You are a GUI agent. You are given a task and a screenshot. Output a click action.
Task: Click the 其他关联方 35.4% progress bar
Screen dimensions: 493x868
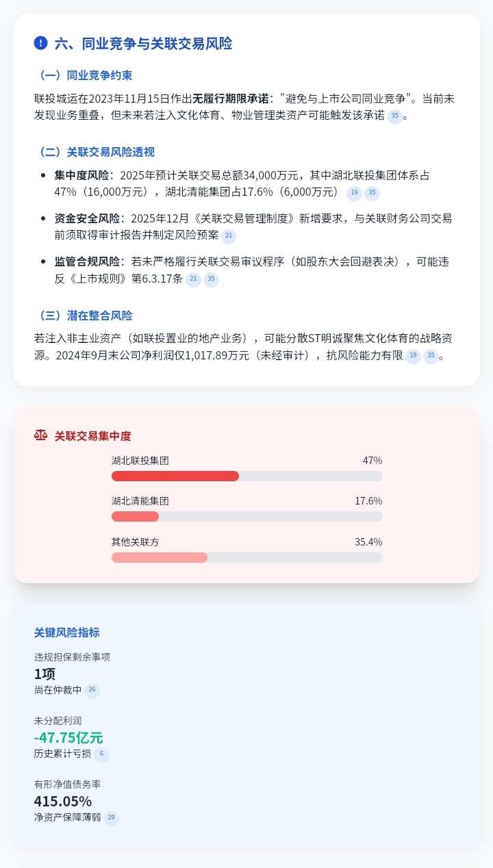(246, 558)
